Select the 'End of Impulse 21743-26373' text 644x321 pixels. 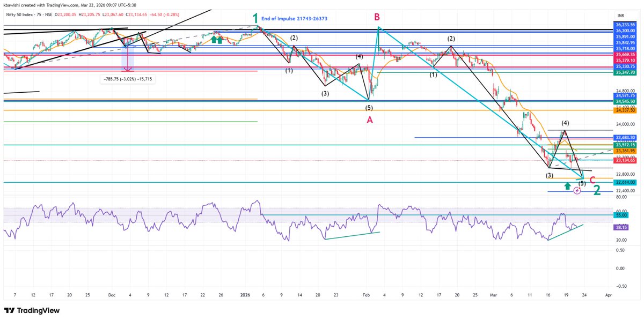[x=294, y=19]
